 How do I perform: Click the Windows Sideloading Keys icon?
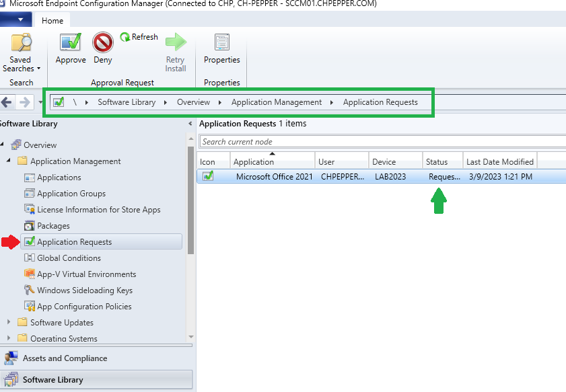(x=29, y=290)
